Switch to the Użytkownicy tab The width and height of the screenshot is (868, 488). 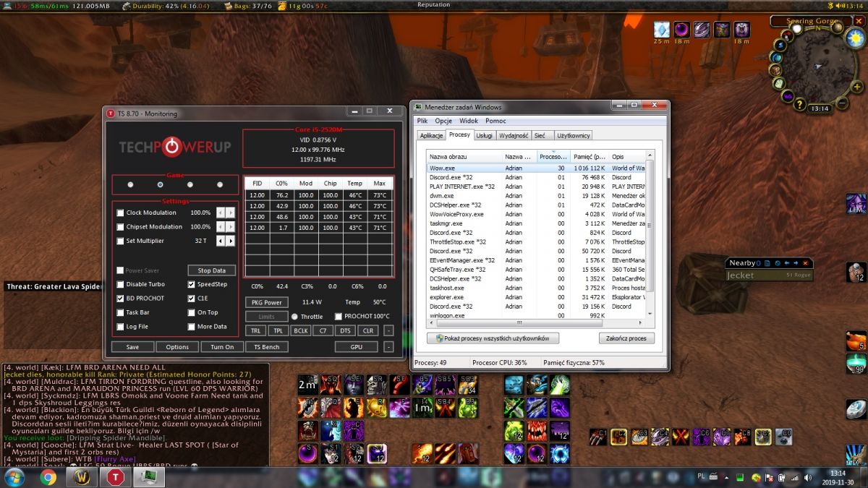pyautogui.click(x=573, y=135)
